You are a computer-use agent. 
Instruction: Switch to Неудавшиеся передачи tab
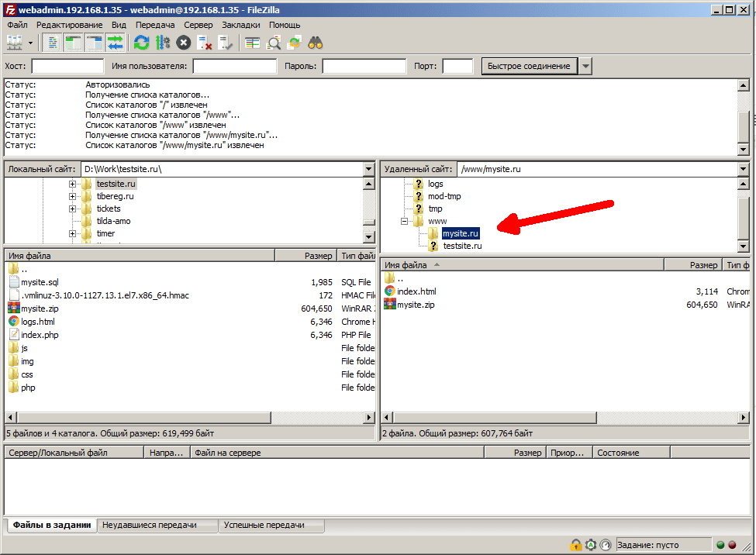[x=157, y=525]
